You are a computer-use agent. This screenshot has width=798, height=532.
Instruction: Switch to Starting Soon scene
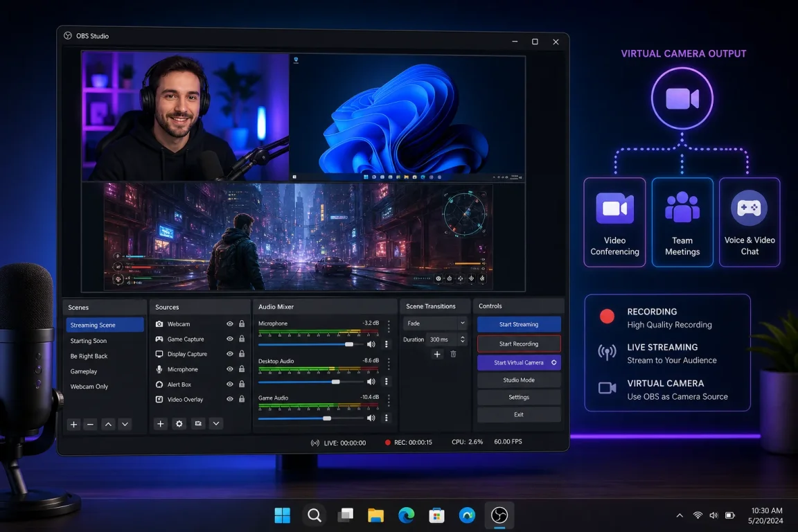[x=105, y=341]
